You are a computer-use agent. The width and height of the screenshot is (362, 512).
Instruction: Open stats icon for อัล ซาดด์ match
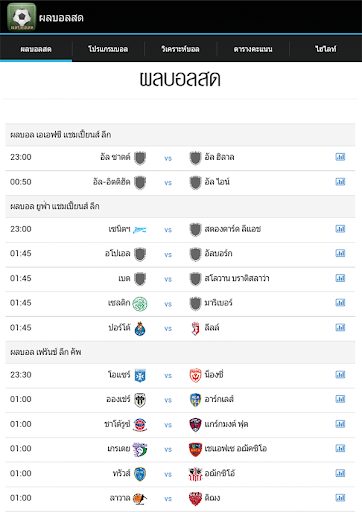pos(340,157)
